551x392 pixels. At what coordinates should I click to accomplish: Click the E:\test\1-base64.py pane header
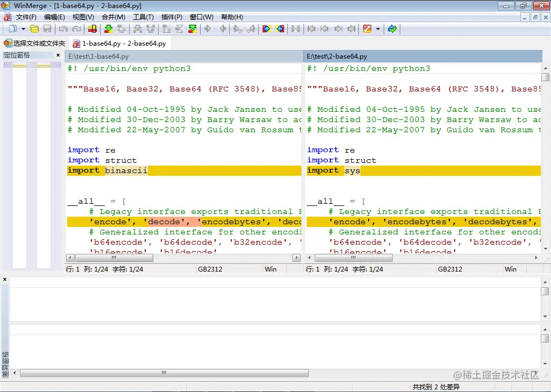coord(183,56)
